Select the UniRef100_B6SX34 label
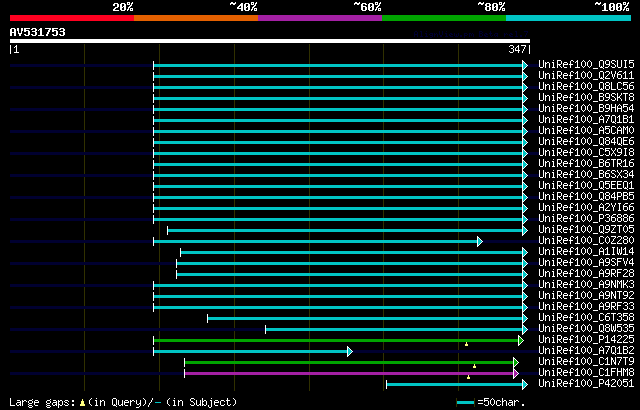The height and width of the screenshot is (410, 640). coord(586,175)
